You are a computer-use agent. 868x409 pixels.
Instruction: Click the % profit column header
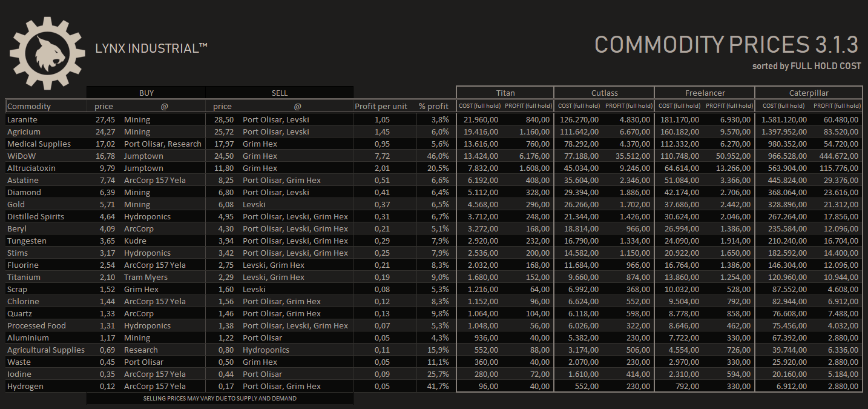click(433, 105)
